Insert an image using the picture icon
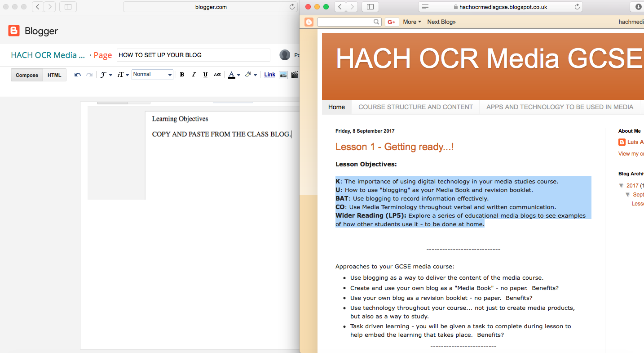644x353 pixels. coord(283,75)
